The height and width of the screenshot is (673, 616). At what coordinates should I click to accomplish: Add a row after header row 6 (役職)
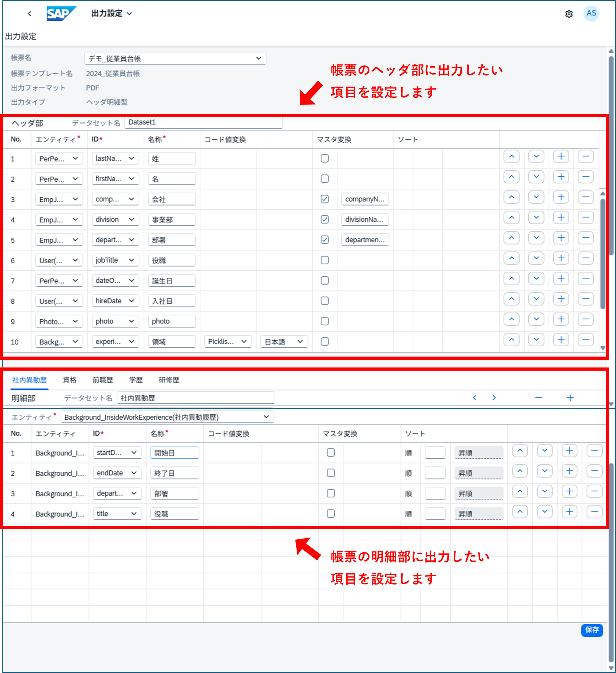561,258
